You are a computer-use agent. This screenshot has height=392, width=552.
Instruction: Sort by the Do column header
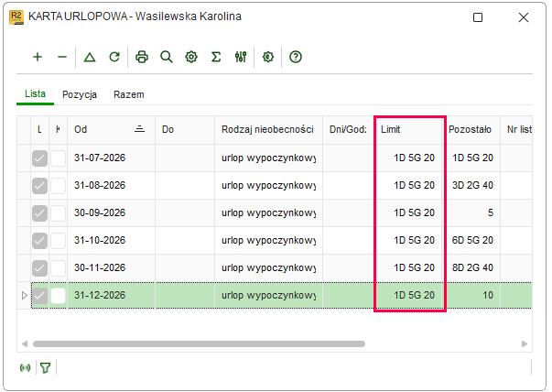(185, 130)
